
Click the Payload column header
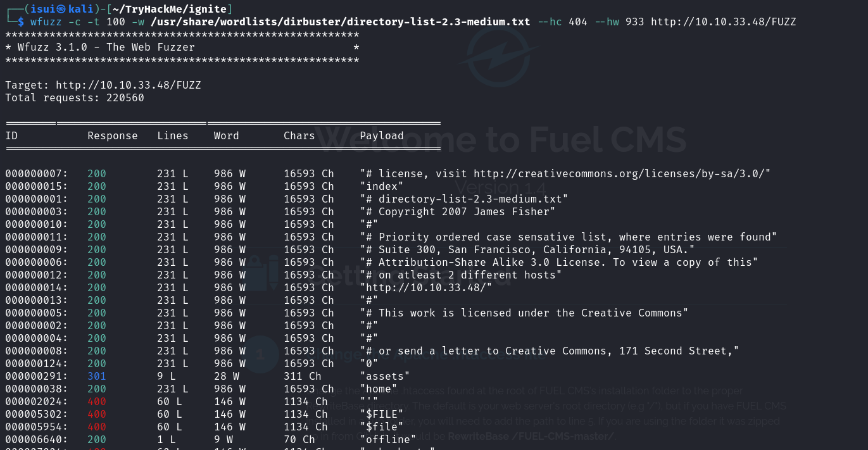[x=381, y=135]
